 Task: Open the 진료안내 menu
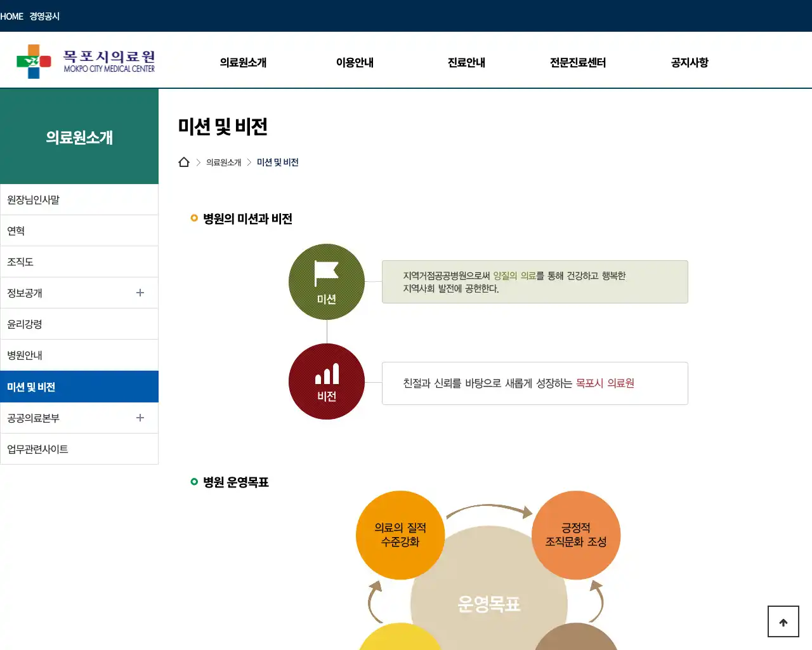pyautogui.click(x=466, y=62)
